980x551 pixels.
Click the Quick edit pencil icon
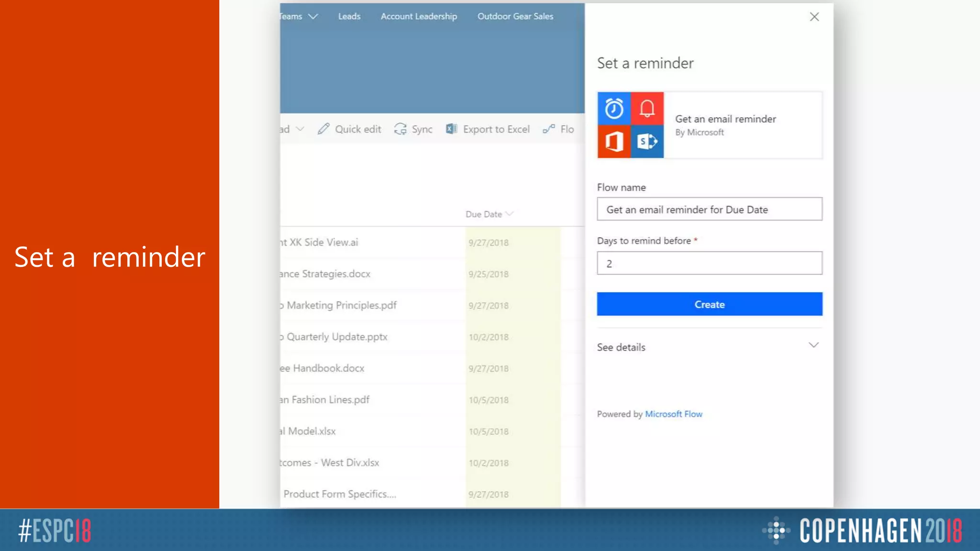point(323,129)
